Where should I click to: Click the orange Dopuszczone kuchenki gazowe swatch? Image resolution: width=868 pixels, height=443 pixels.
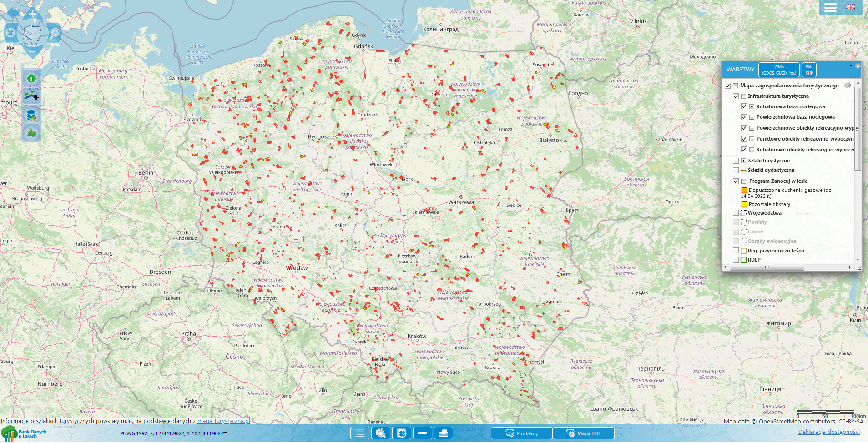(744, 191)
